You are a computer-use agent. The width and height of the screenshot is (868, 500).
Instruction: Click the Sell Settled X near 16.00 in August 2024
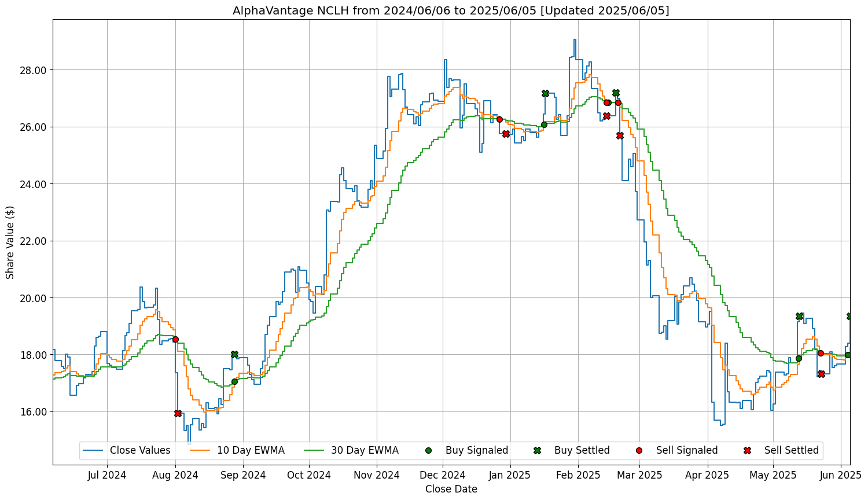coord(178,413)
